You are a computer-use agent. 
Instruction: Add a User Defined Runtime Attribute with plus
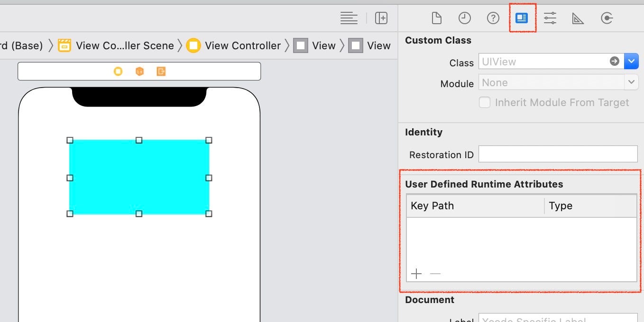pyautogui.click(x=416, y=274)
